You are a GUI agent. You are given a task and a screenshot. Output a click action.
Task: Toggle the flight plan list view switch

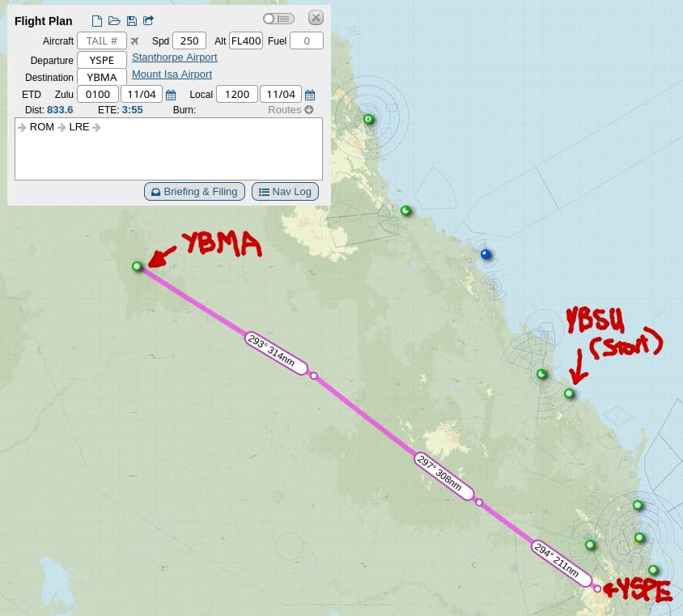point(278,19)
